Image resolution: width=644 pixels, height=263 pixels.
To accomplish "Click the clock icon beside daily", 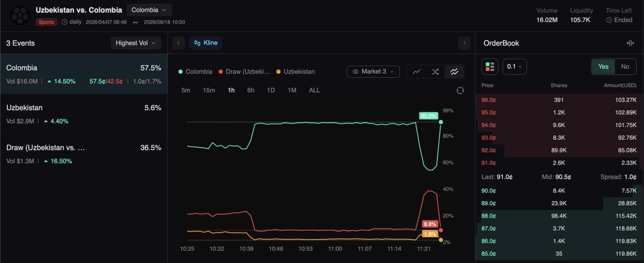I will (64, 22).
